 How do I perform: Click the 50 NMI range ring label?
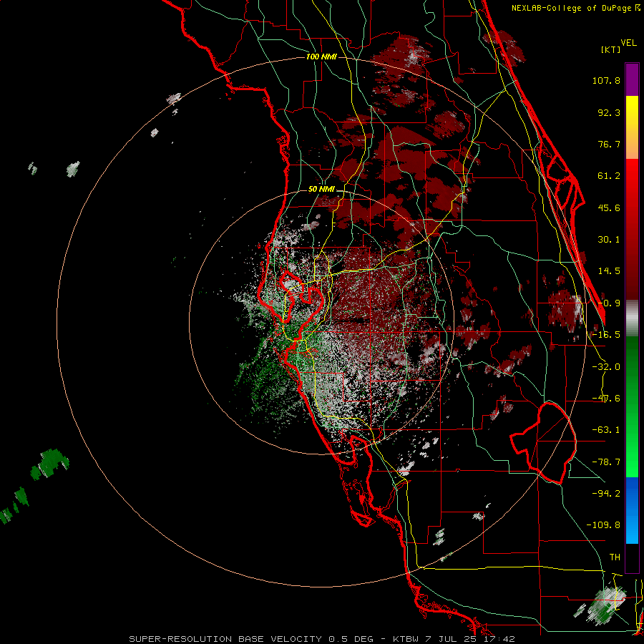point(321,190)
